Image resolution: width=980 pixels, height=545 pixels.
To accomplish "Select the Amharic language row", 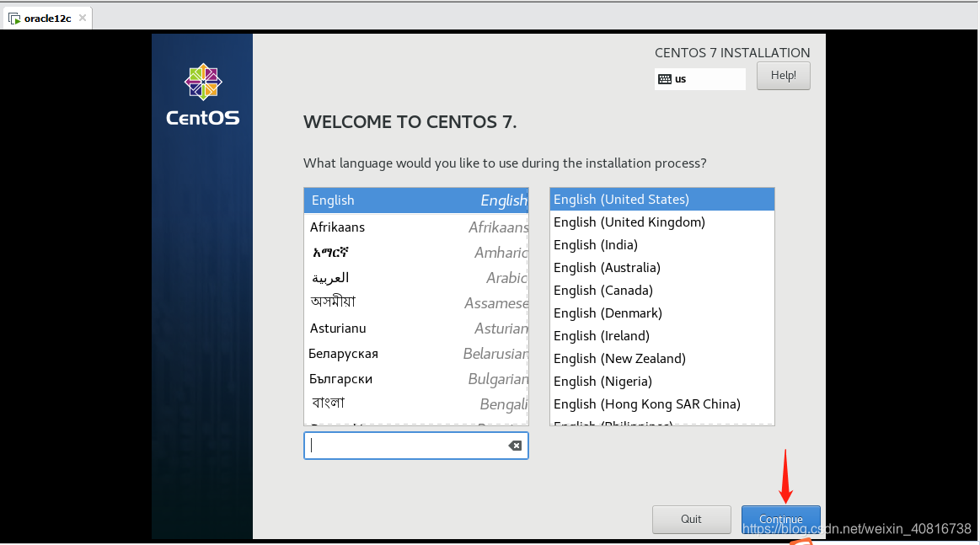I will (x=416, y=253).
